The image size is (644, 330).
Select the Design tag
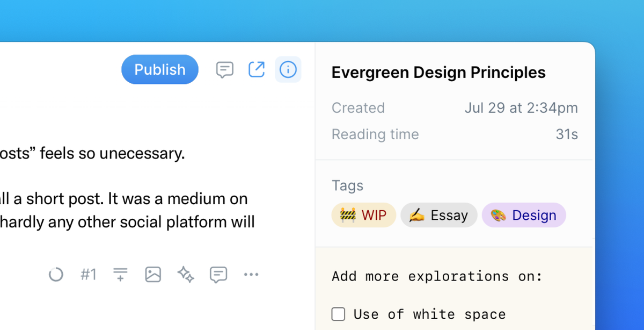[x=524, y=215]
